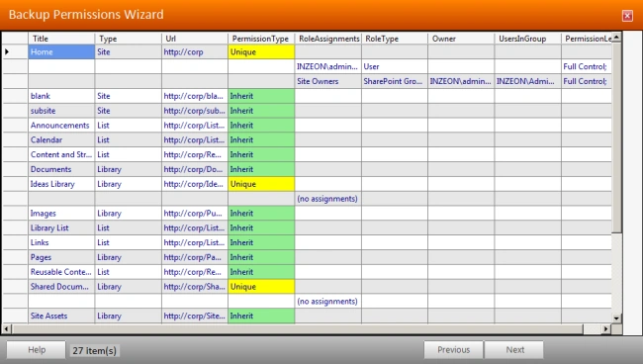The image size is (643, 364).
Task: Select the Calendar list row title
Action: point(61,139)
